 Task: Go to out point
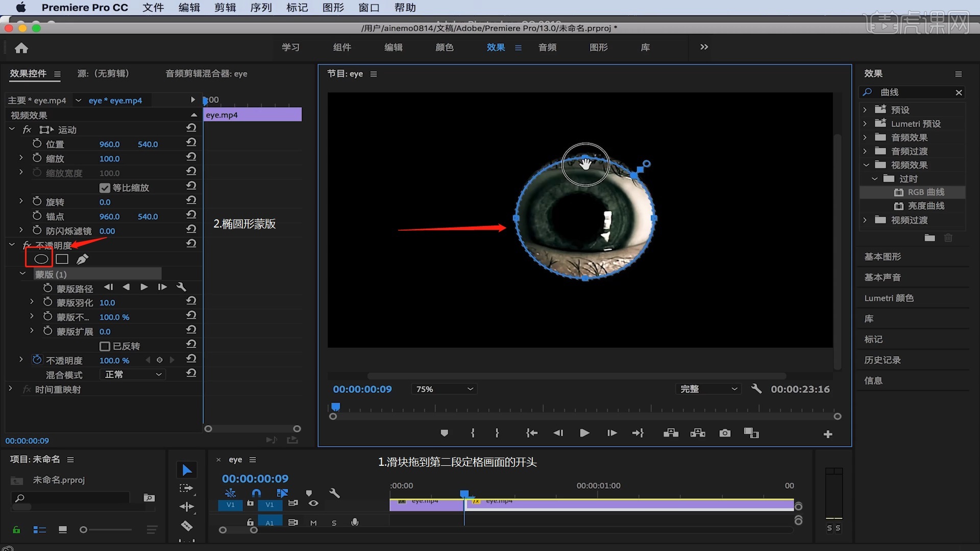(x=638, y=433)
